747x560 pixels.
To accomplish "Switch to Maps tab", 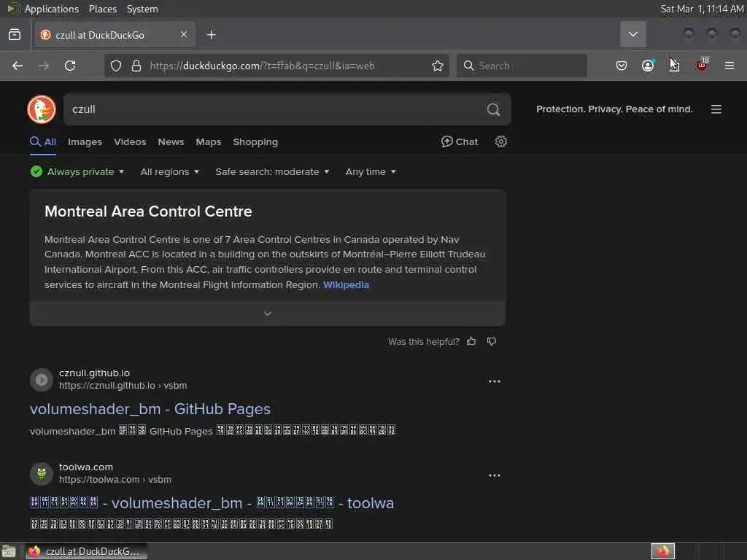I will (208, 142).
